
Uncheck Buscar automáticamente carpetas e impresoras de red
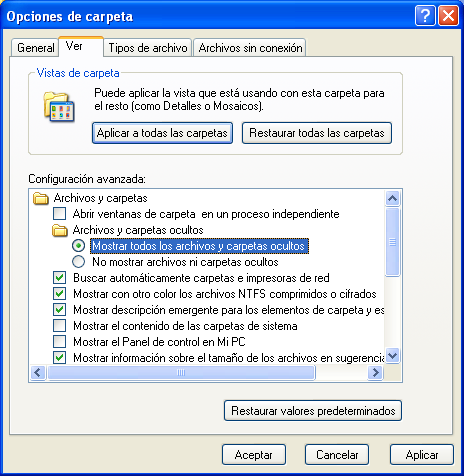tap(60, 278)
